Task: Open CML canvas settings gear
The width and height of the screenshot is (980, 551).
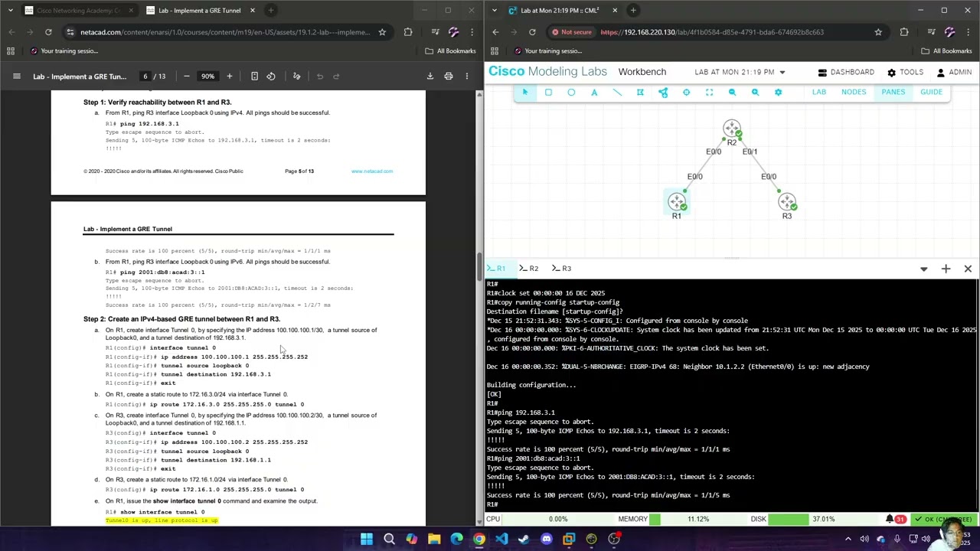Action: point(778,92)
